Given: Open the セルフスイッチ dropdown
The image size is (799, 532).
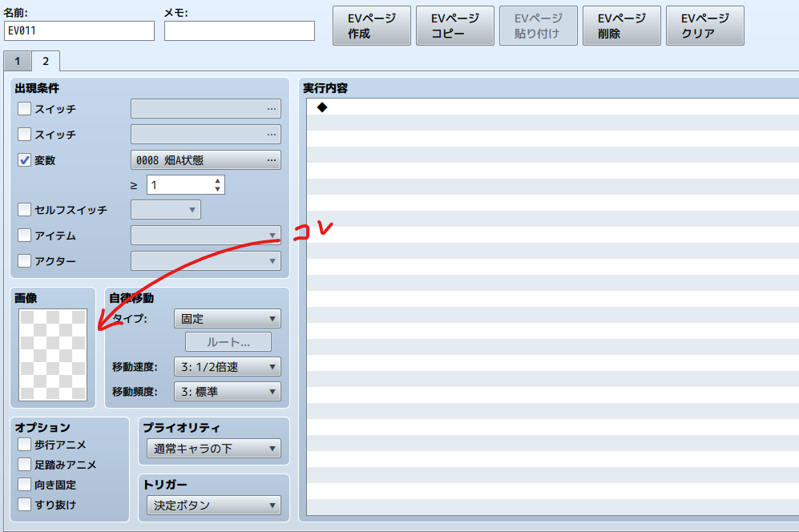Looking at the screenshot, I should click(x=166, y=209).
